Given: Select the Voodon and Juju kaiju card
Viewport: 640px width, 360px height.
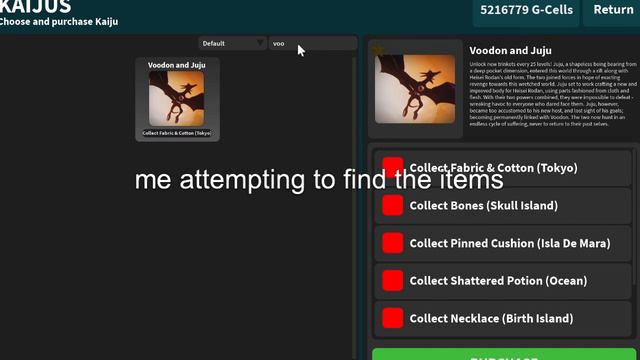Looking at the screenshot, I should [x=178, y=100].
